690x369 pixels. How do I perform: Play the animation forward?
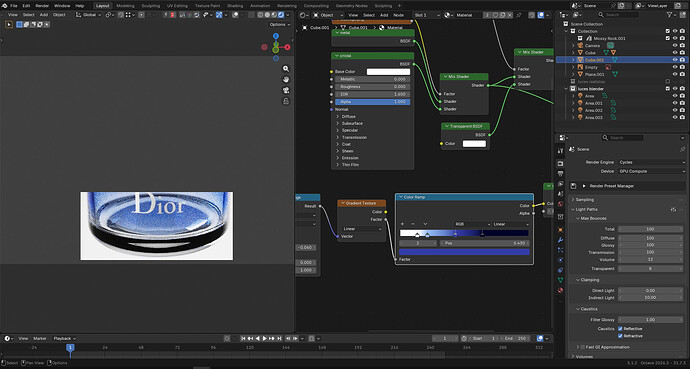pos(264,339)
